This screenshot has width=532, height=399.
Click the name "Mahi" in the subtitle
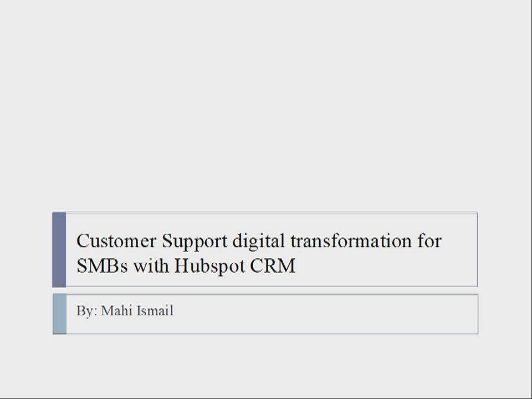pyautogui.click(x=116, y=311)
